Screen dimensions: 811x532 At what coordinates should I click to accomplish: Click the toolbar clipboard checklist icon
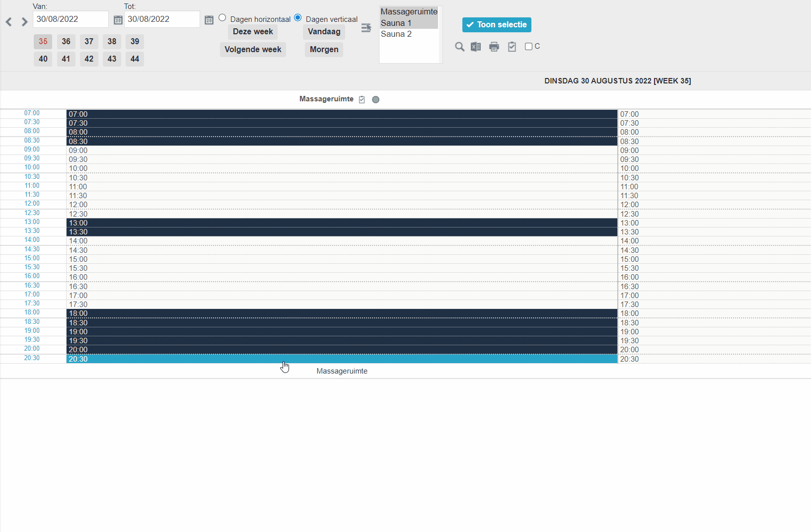pos(512,47)
